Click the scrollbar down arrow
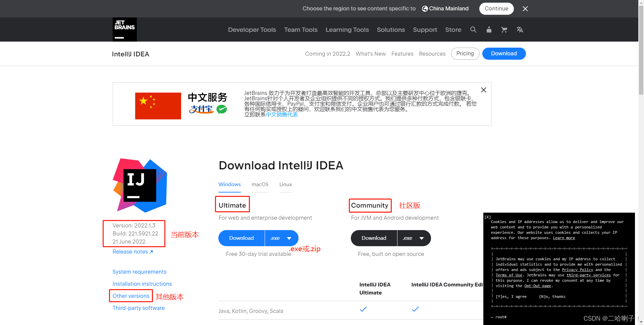The height and width of the screenshot is (325, 644). point(641,322)
